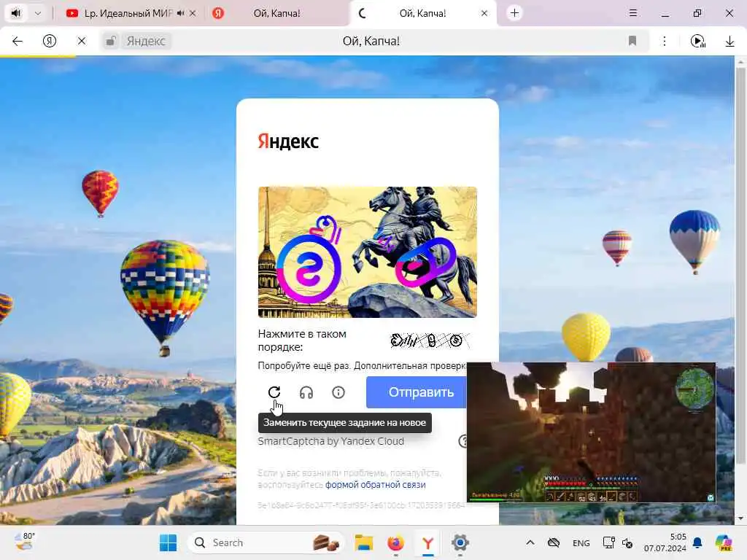Image resolution: width=747 pixels, height=560 pixels.
Task: Close the active Ой, Капча! tab
Action: click(484, 13)
